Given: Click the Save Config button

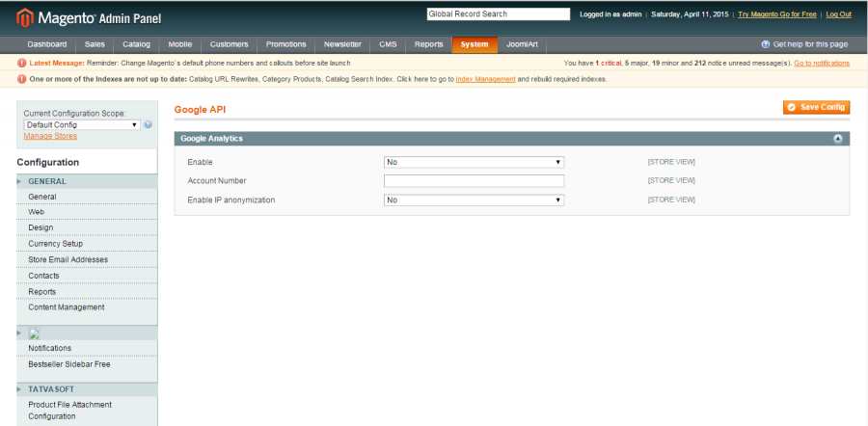Looking at the screenshot, I should click(x=816, y=107).
